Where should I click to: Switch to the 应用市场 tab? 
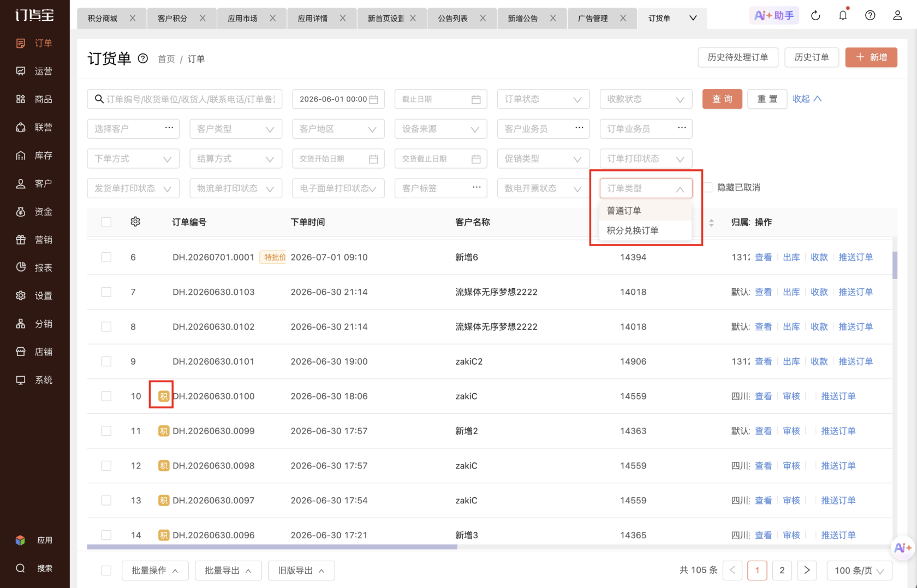(242, 18)
